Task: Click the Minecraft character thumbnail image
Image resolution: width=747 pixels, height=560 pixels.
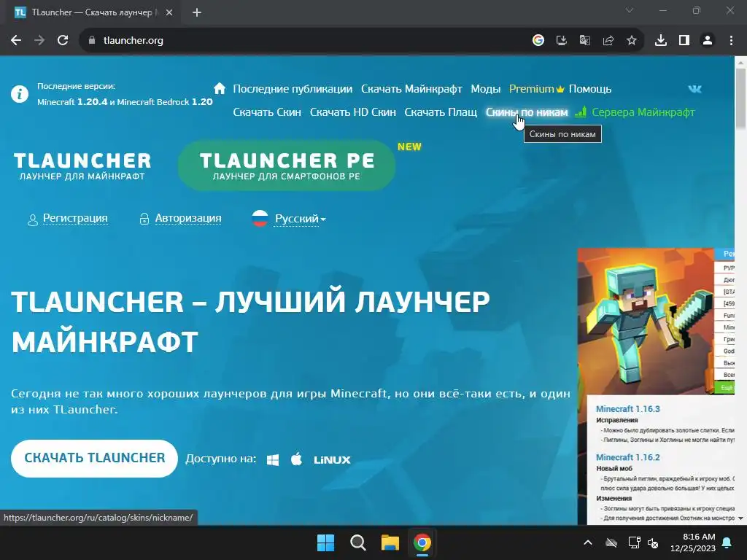Action: [x=645, y=321]
